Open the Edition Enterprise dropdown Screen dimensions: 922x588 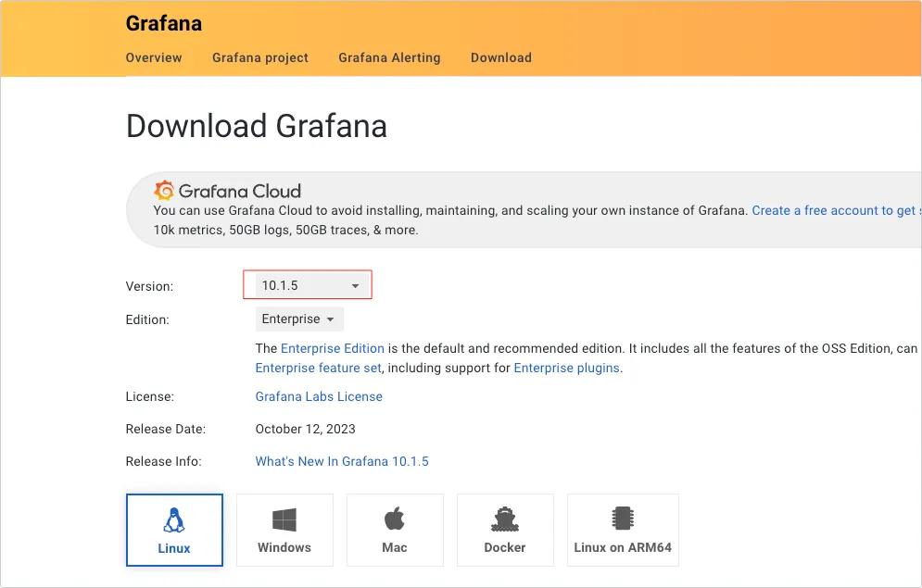[299, 319]
